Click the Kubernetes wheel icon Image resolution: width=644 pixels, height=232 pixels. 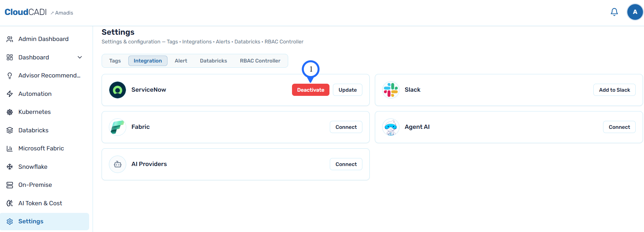pyautogui.click(x=10, y=112)
